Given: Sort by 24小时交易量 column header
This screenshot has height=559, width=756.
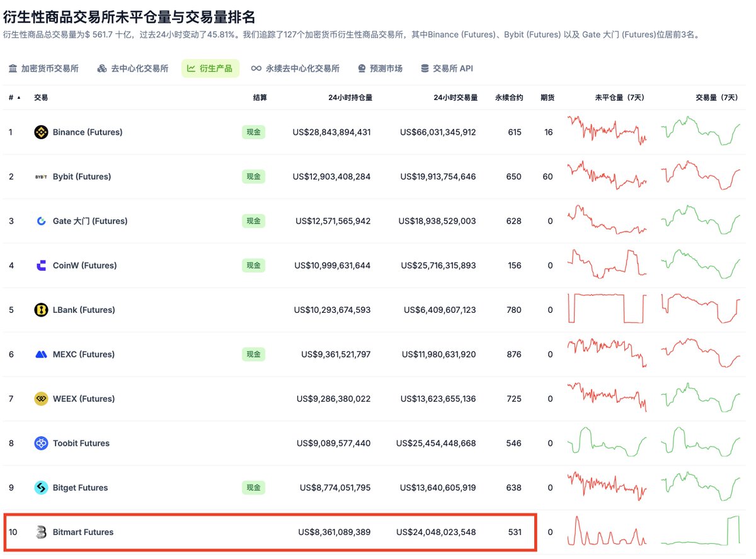Looking at the screenshot, I should point(455,98).
